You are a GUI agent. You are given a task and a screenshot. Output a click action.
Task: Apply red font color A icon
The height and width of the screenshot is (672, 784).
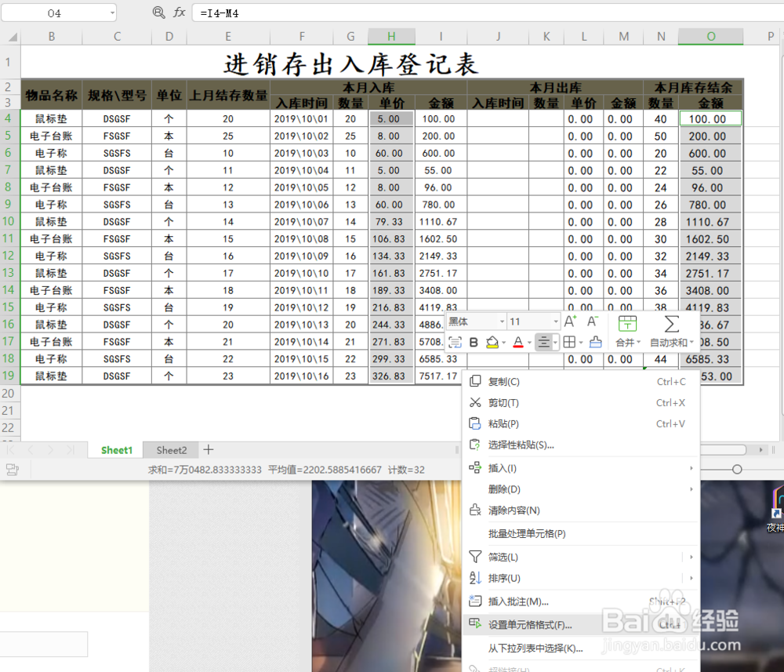(518, 342)
